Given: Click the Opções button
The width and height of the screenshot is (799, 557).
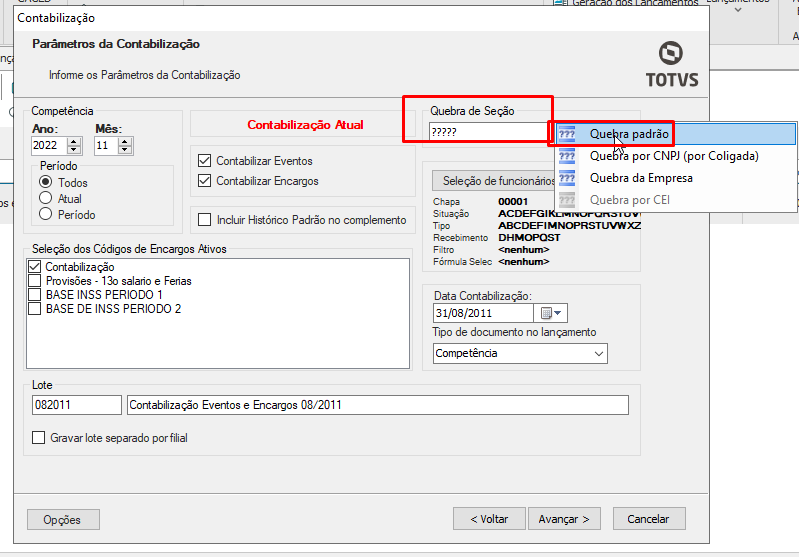Looking at the screenshot, I should pyautogui.click(x=63, y=519).
